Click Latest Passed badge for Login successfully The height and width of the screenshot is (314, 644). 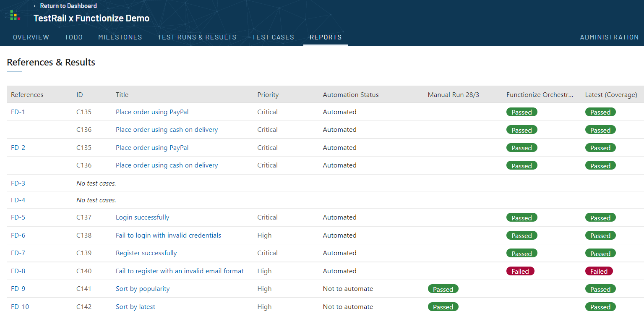[x=600, y=218]
